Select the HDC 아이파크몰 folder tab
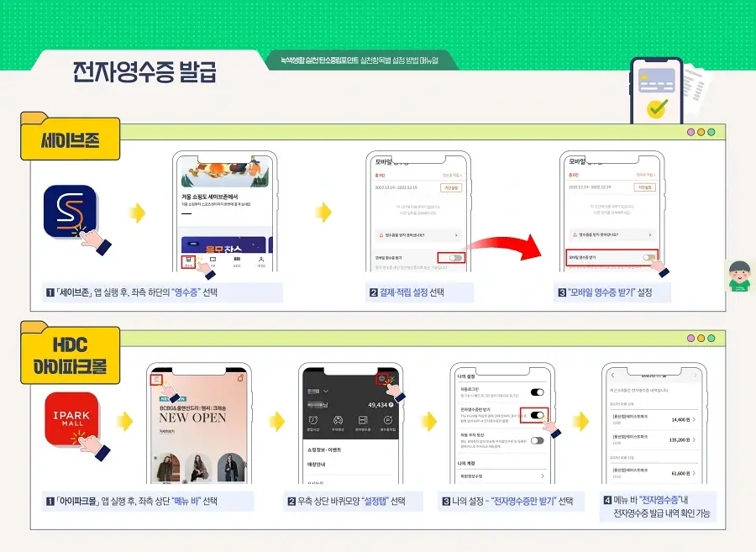Viewport: 756px width, 552px height. (x=70, y=355)
